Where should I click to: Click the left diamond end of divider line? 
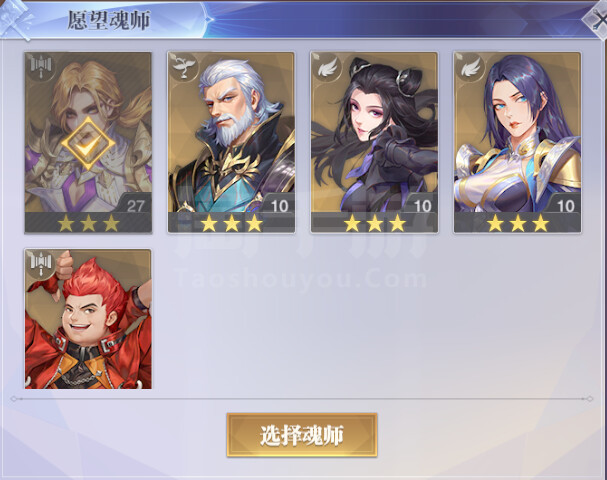coord(14,398)
